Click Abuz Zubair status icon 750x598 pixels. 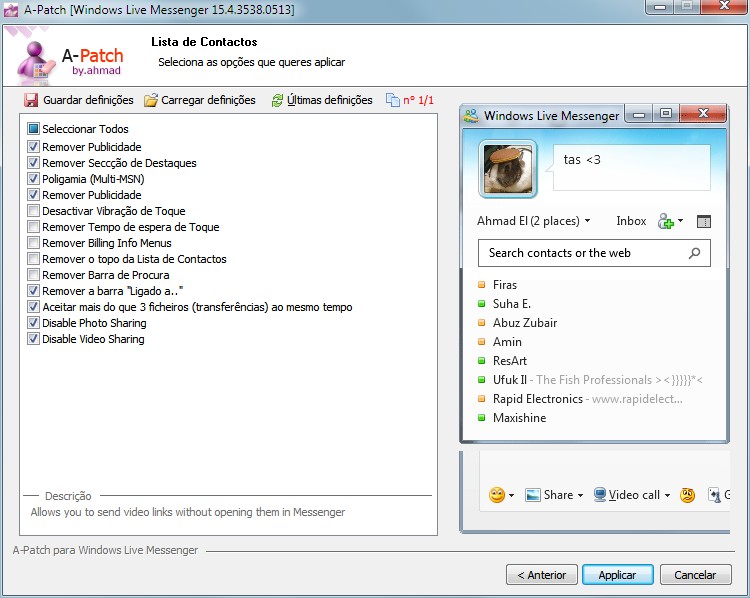(482, 323)
